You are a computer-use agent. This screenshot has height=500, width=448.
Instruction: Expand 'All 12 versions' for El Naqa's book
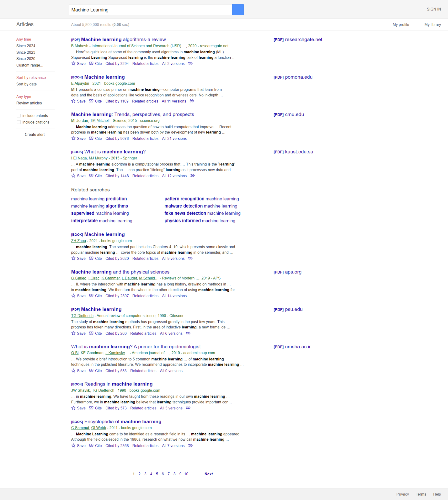tap(174, 176)
